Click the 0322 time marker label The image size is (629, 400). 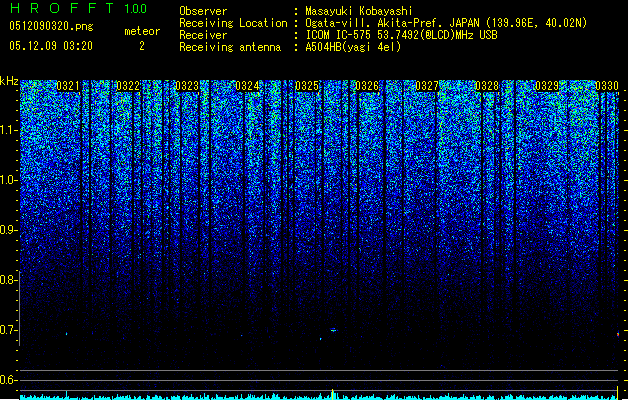(128, 86)
